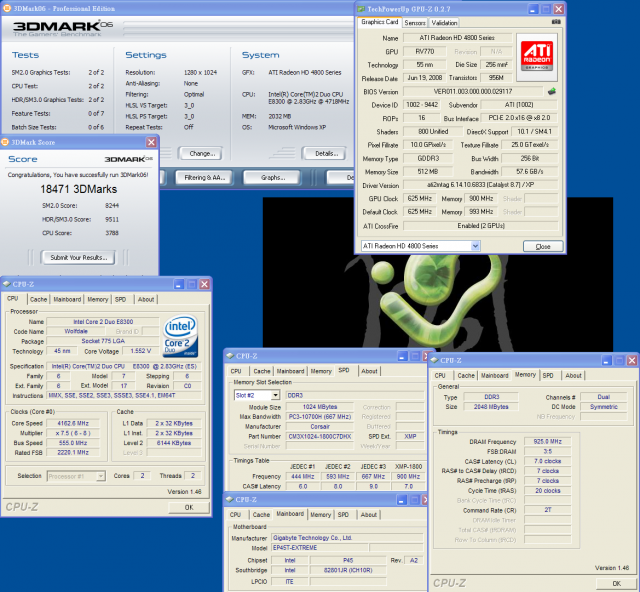Open the memory Slot #2 dropdown
The image size is (640, 592).
click(276, 395)
